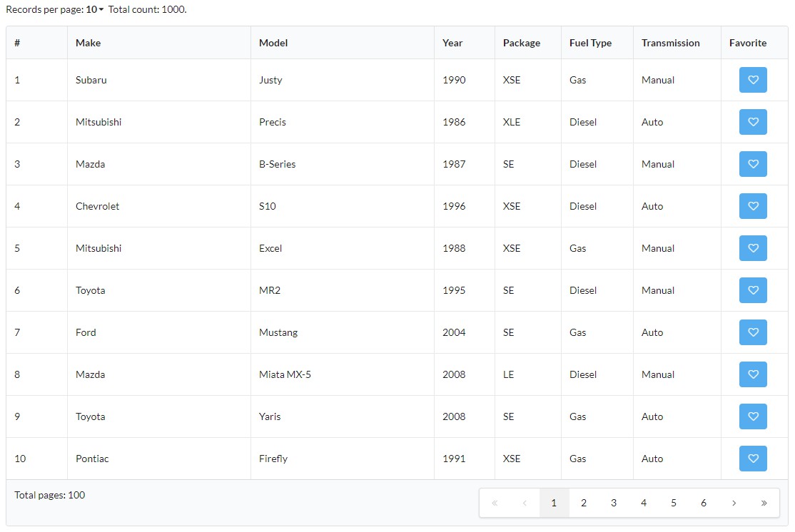Toggle the 1990 Subaru as a favorite
The image size is (795, 532).
point(753,80)
